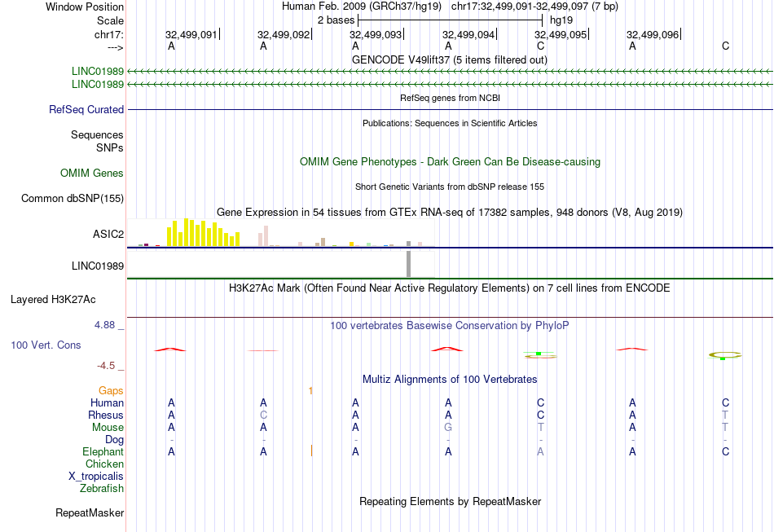The height and width of the screenshot is (532, 774).
Task: Click the Sequences track label
Action: pos(97,134)
